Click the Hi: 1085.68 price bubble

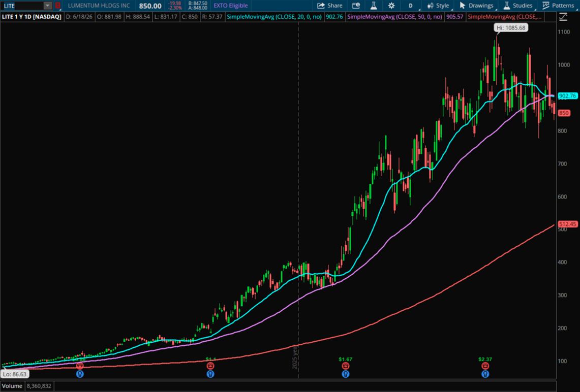511,28
